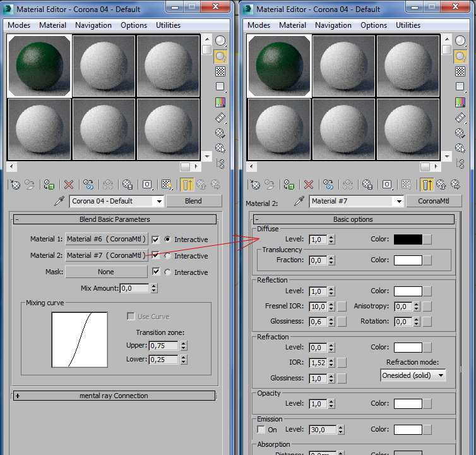Click the Material #6 (CoronaMtl) button

[106, 239]
